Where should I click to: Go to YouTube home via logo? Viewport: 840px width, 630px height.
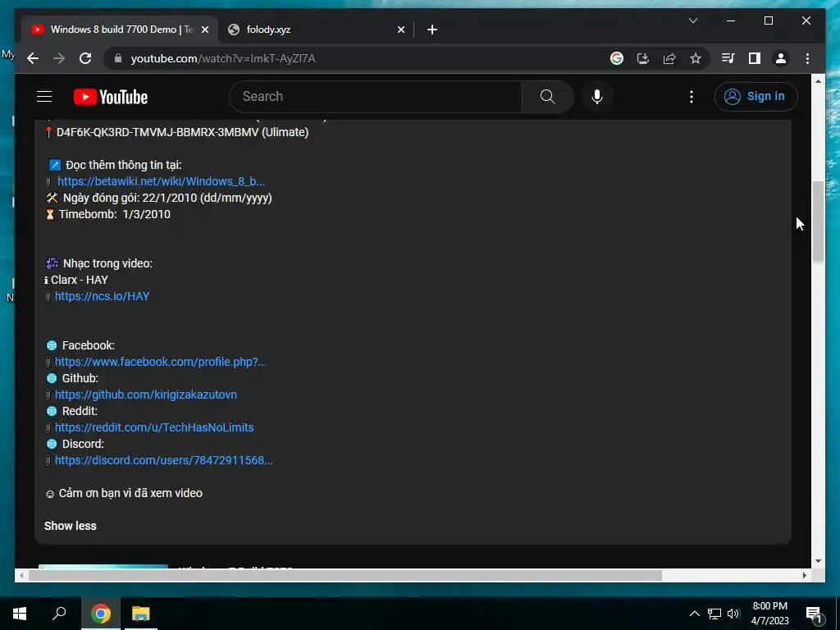click(x=111, y=97)
